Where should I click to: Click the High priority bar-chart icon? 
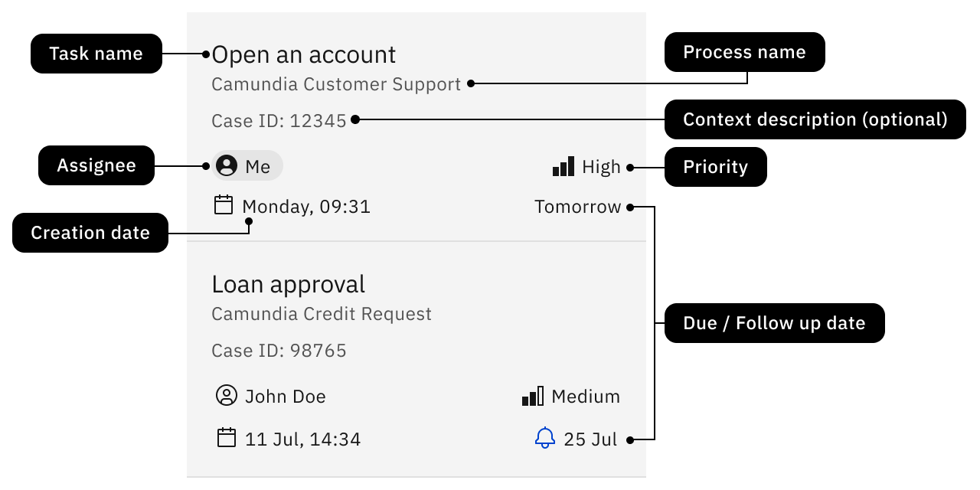coord(564,165)
